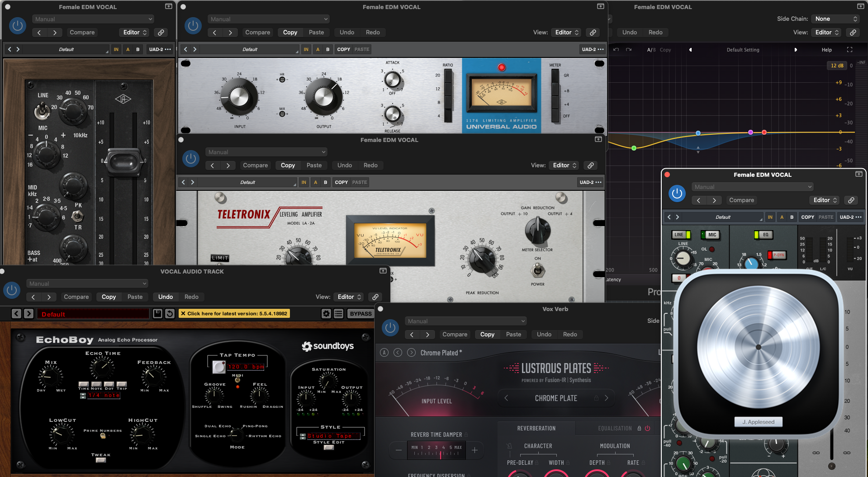Switch to the Equalisation tab in Lustrous Plates
The height and width of the screenshot is (477, 868).
(x=615, y=428)
